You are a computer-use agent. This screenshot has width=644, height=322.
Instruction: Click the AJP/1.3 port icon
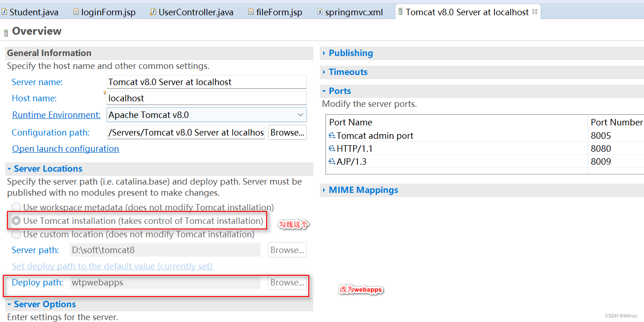(331, 161)
